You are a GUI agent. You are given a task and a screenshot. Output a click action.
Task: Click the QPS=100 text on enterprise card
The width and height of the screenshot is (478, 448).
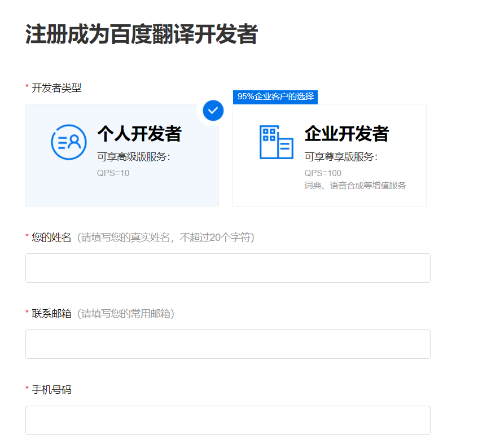point(322,173)
